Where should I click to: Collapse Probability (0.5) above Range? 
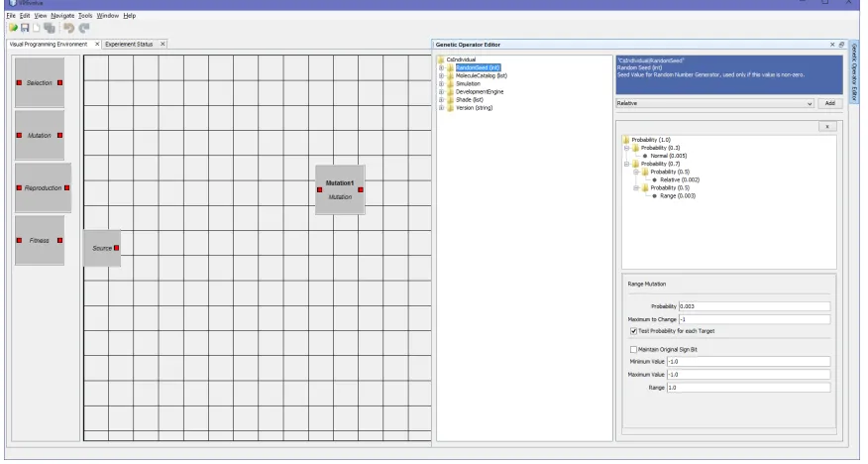[x=636, y=187]
